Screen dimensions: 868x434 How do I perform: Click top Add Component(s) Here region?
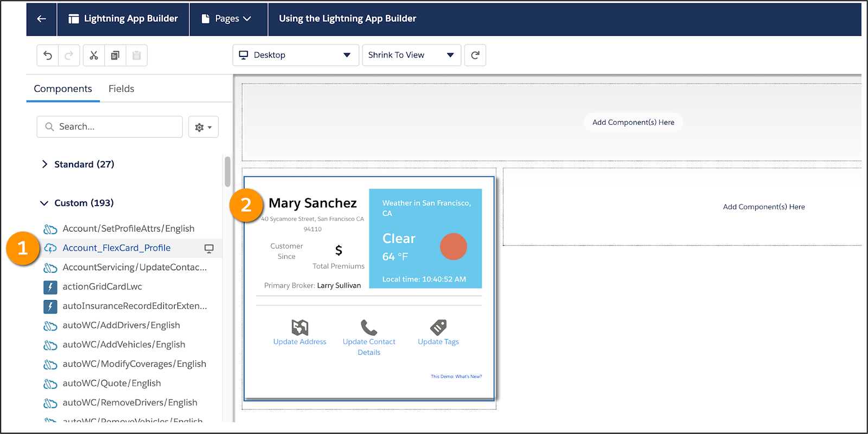633,122
